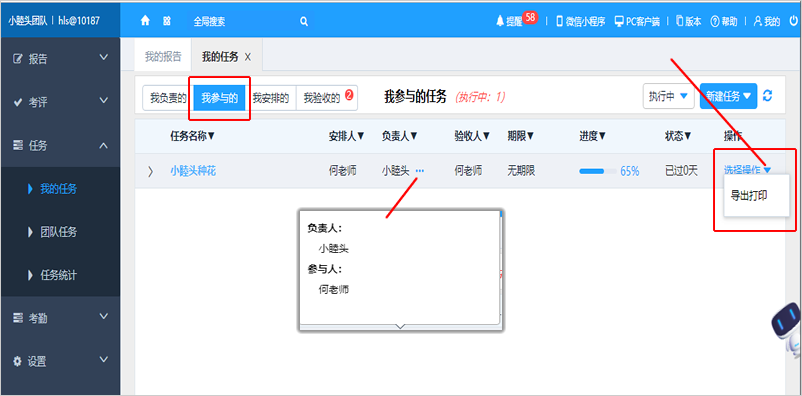
Task: Switch to 我负责的 task filter
Action: click(x=168, y=98)
